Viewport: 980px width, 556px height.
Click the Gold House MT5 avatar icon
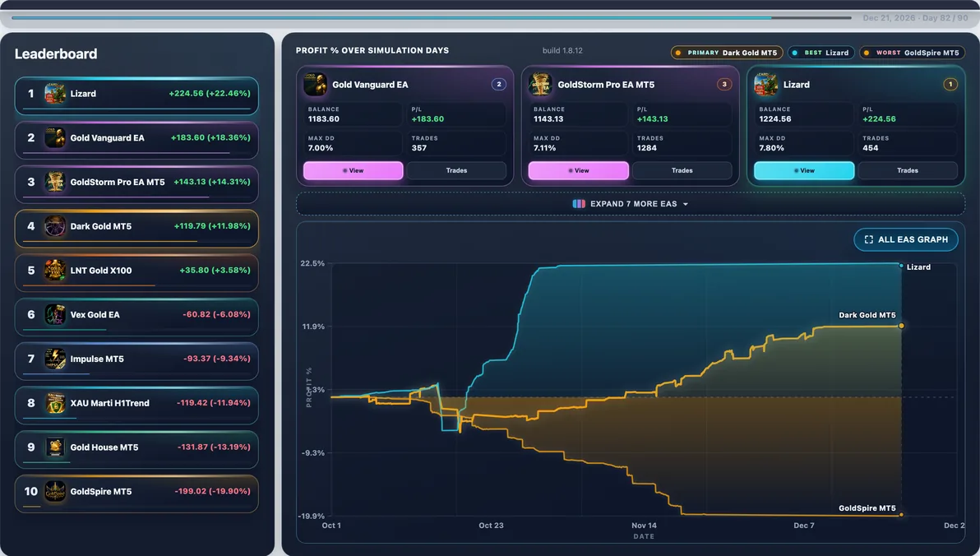point(55,447)
